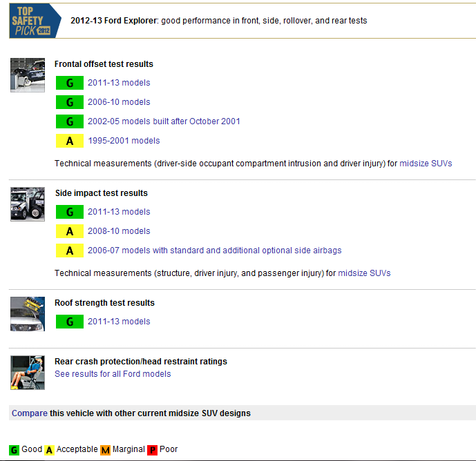
Task: Click the Good legend label
Action: click(32, 449)
